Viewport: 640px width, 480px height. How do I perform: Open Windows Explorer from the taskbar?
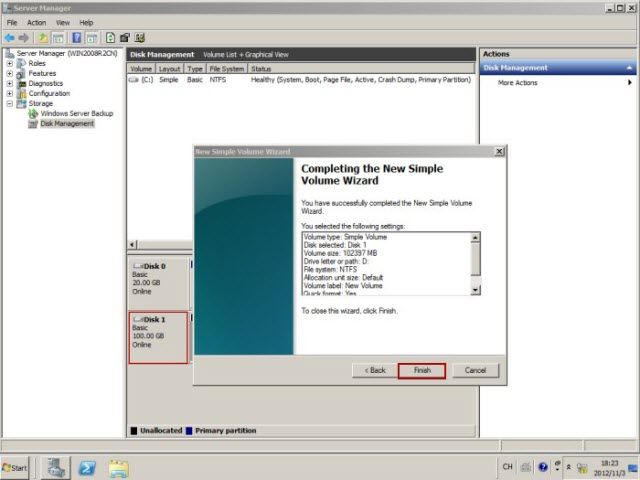point(118,468)
